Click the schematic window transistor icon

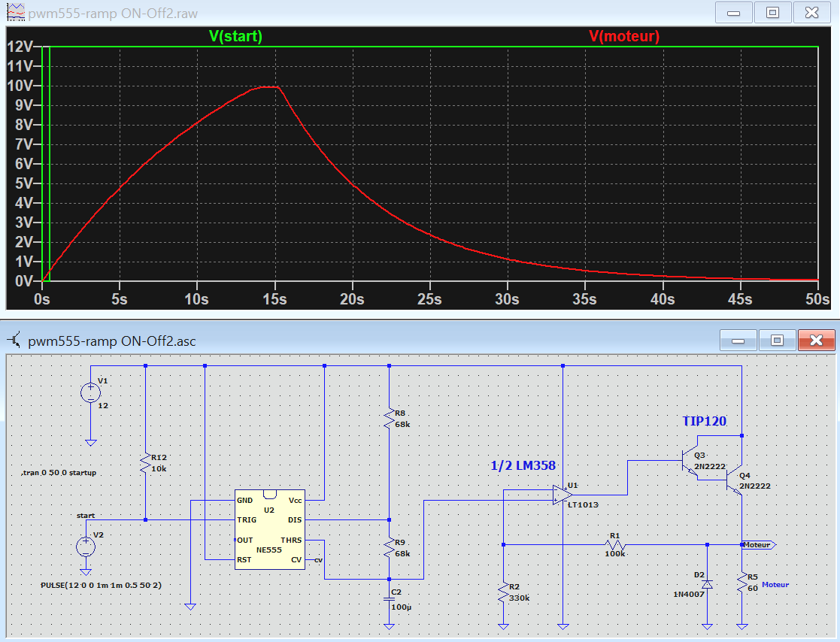(x=14, y=340)
